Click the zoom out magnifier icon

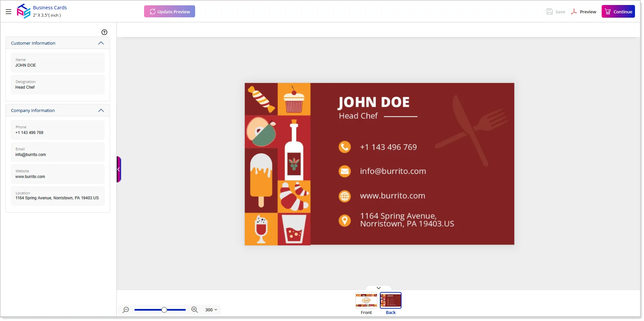[126, 310]
